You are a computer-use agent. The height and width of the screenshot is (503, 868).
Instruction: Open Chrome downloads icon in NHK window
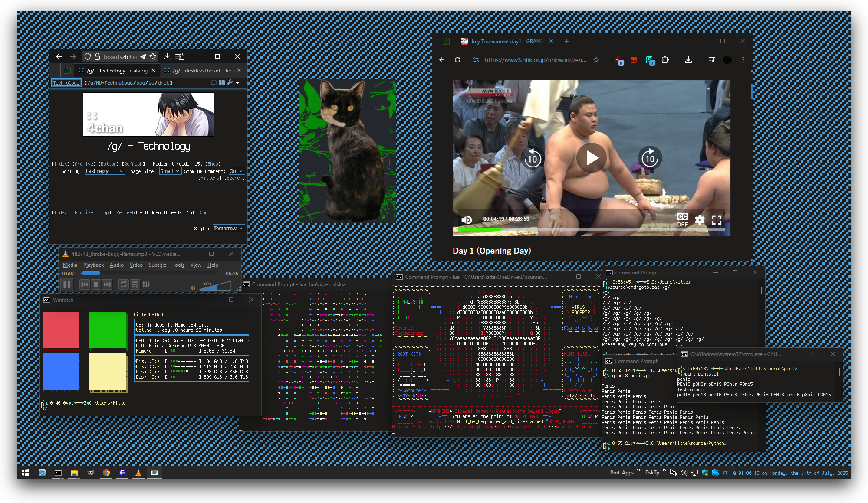pyautogui.click(x=688, y=60)
